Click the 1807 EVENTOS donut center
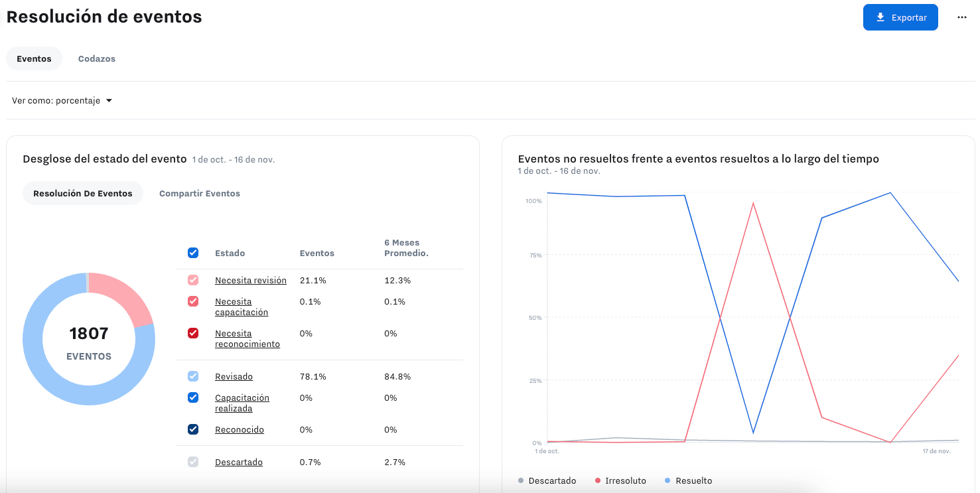Image resolution: width=980 pixels, height=493 pixels. click(x=89, y=342)
